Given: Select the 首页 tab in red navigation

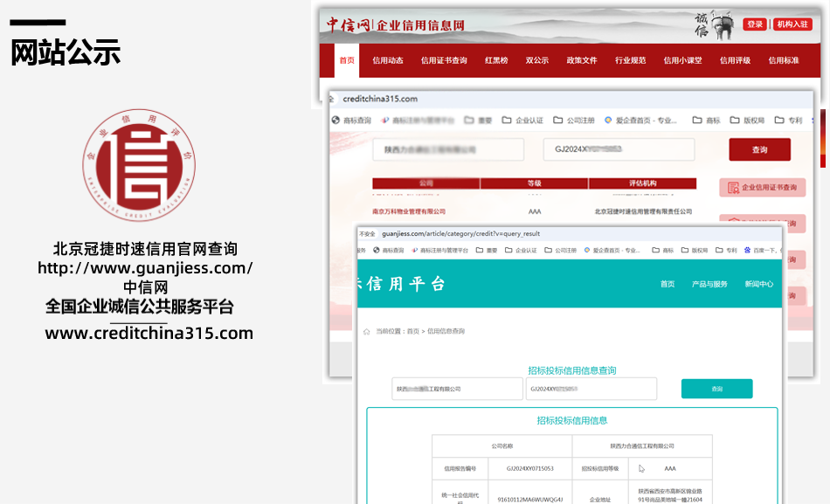Looking at the screenshot, I should (347, 61).
